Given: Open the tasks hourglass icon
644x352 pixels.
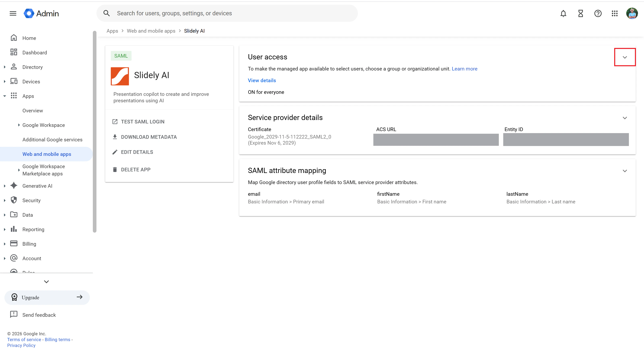Looking at the screenshot, I should pos(581,13).
